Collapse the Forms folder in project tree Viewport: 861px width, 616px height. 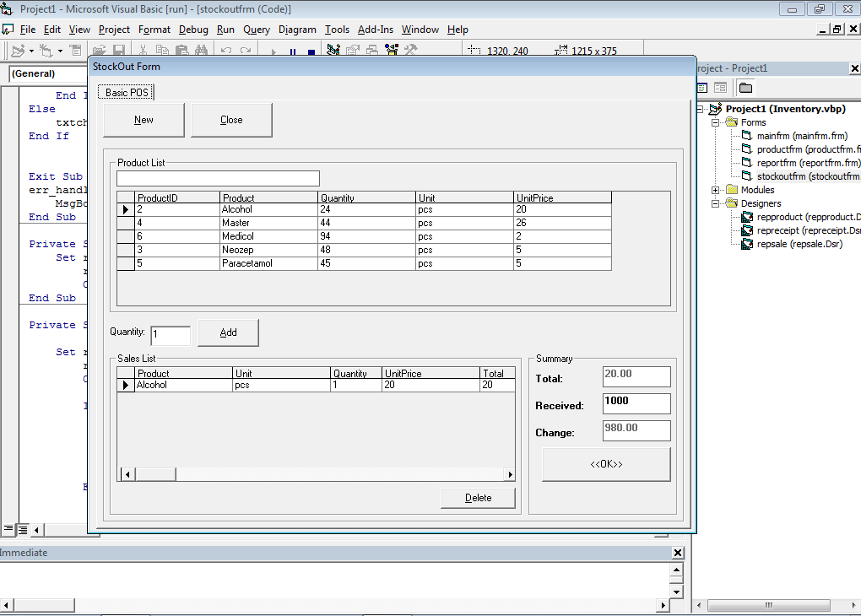click(x=716, y=122)
